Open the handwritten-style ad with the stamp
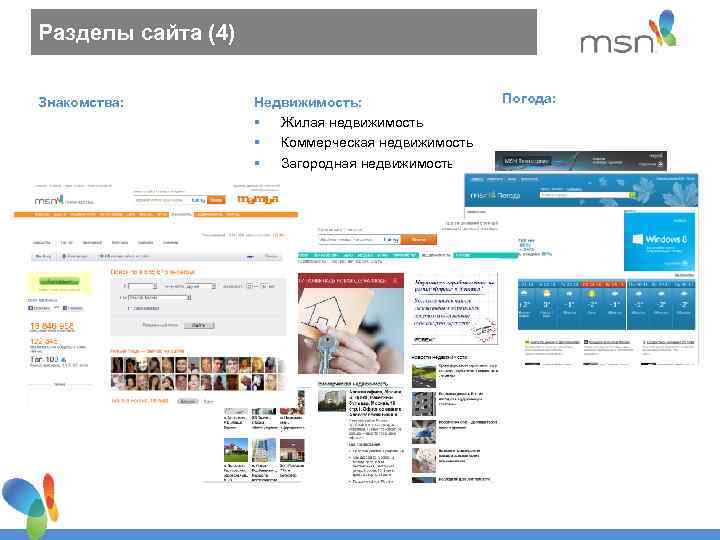Image resolution: width=720 pixels, height=540 pixels. [x=454, y=309]
